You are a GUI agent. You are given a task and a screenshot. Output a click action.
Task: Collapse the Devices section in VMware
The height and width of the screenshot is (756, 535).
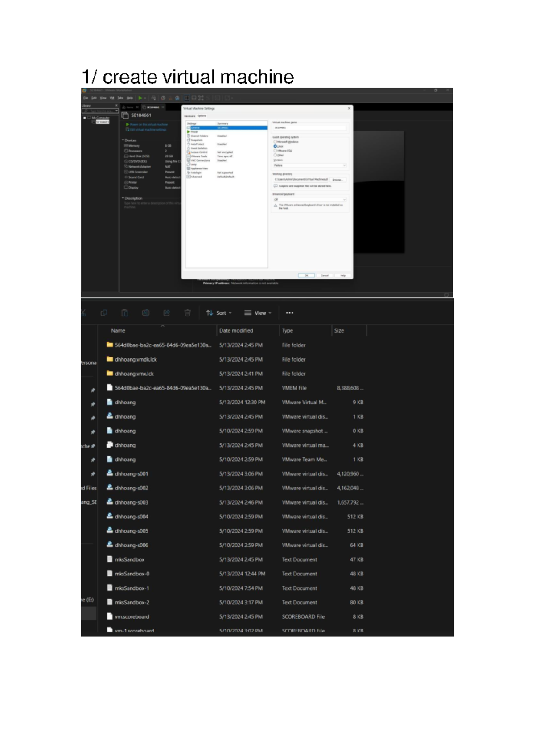point(123,140)
